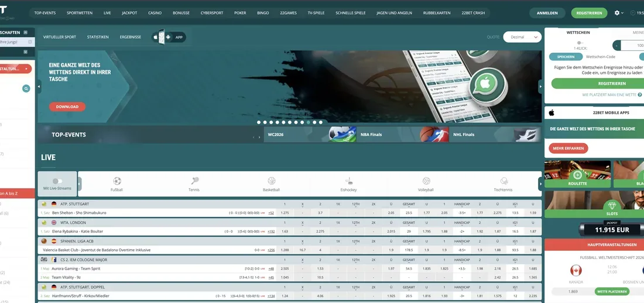Click the tennis ball icon in ATP. STUTTGART header
The height and width of the screenshot is (303, 644).
44,204
